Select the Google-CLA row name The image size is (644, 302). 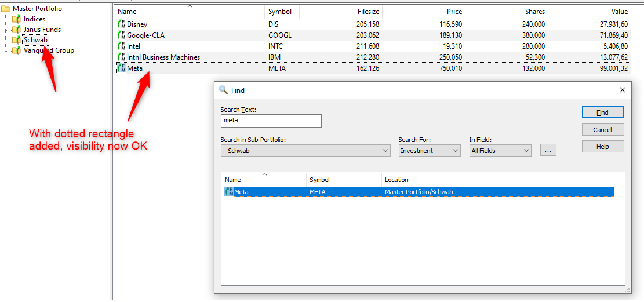click(146, 35)
